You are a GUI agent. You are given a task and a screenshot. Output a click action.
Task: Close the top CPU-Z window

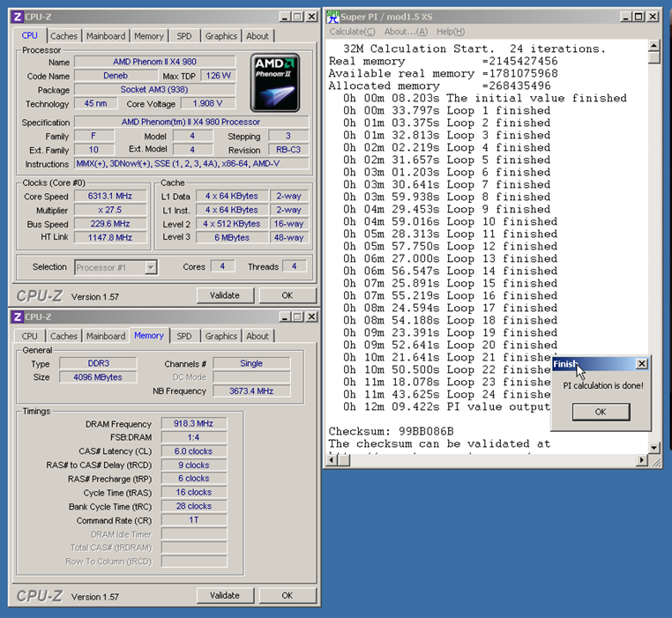[x=311, y=17]
